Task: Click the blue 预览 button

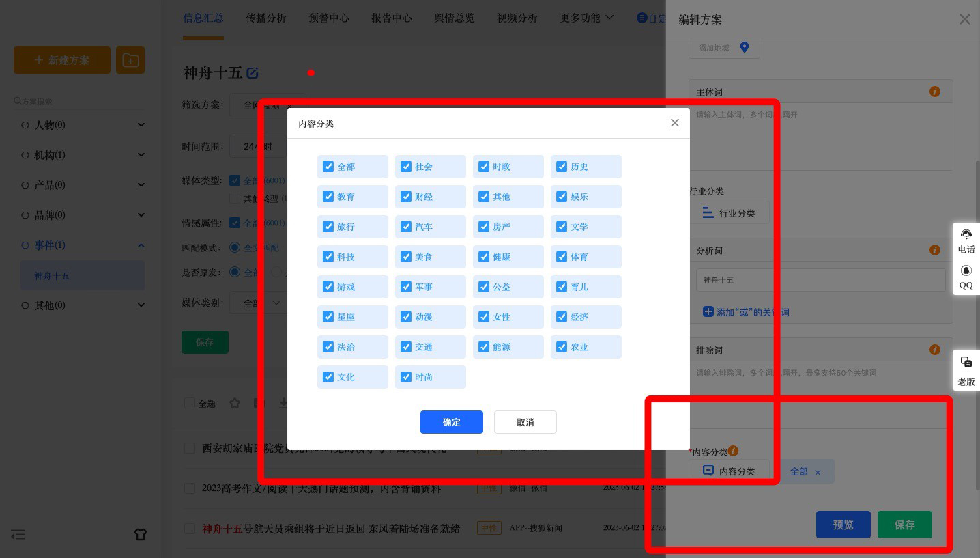Action: (844, 525)
